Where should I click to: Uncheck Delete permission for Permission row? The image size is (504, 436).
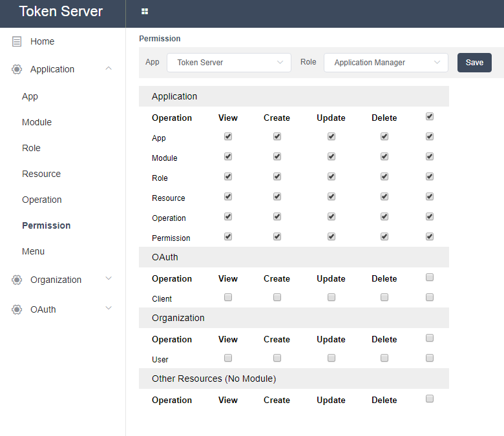384,236
